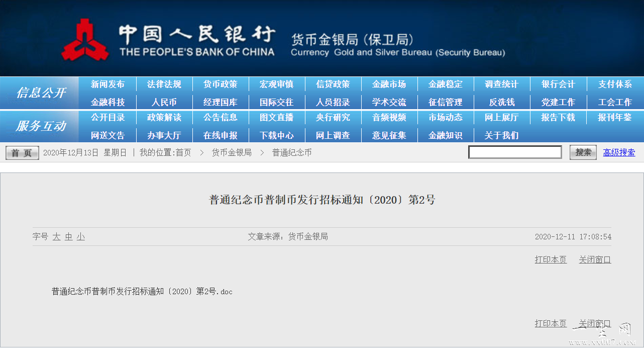The image size is (644, 349).
Task: Click 文章来源：货币金银局 source text
Action: (288, 236)
